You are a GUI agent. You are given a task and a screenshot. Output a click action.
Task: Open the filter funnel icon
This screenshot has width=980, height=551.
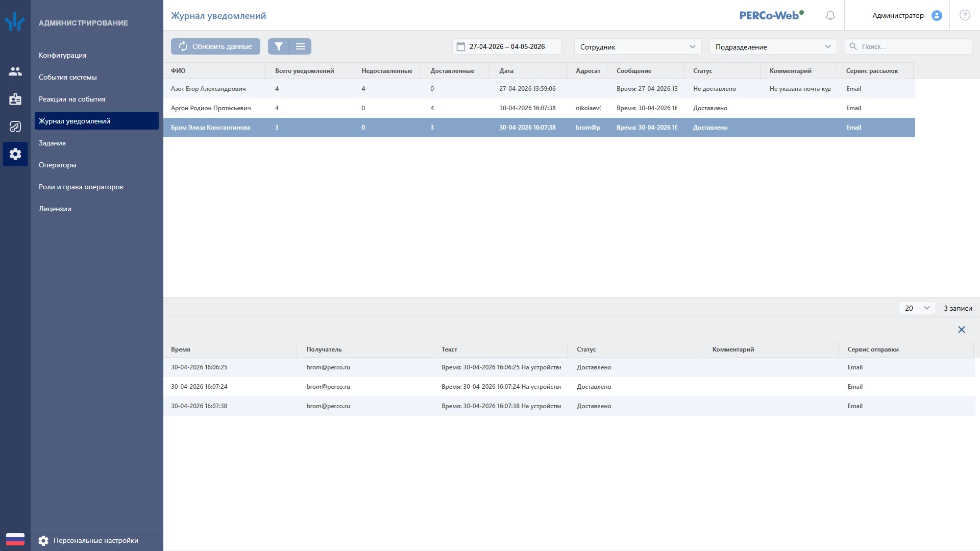[x=279, y=46]
